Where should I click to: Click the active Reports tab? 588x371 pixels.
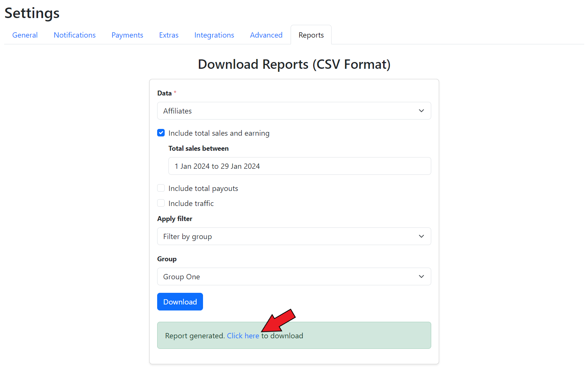coord(311,35)
